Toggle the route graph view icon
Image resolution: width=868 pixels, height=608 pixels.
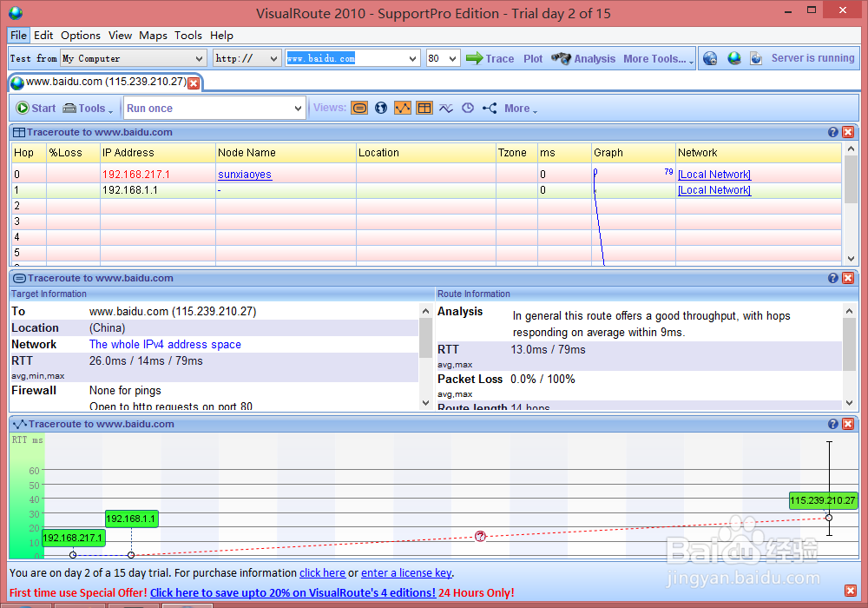point(403,108)
